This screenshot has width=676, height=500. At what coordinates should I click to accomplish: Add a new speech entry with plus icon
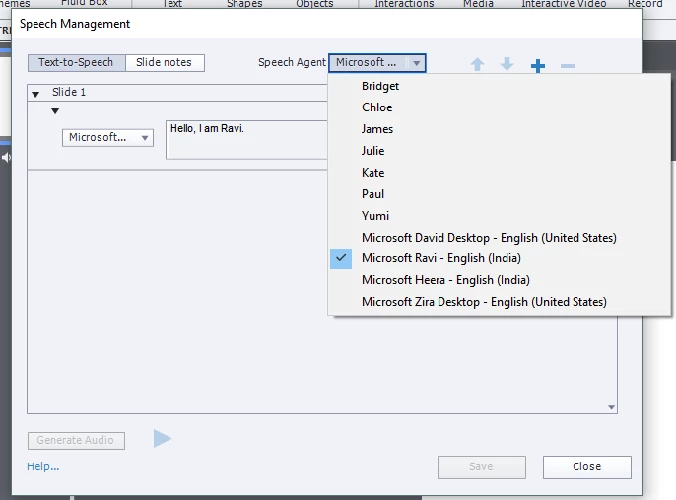(x=538, y=66)
